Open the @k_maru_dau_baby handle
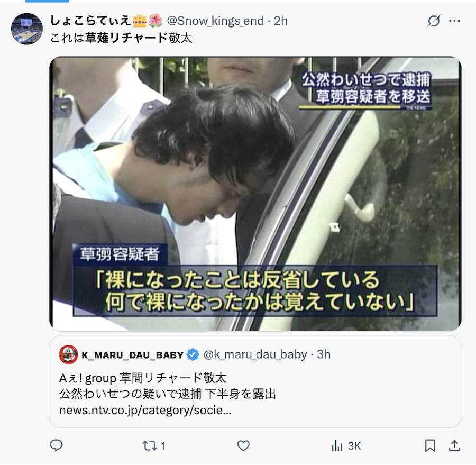 (x=255, y=354)
